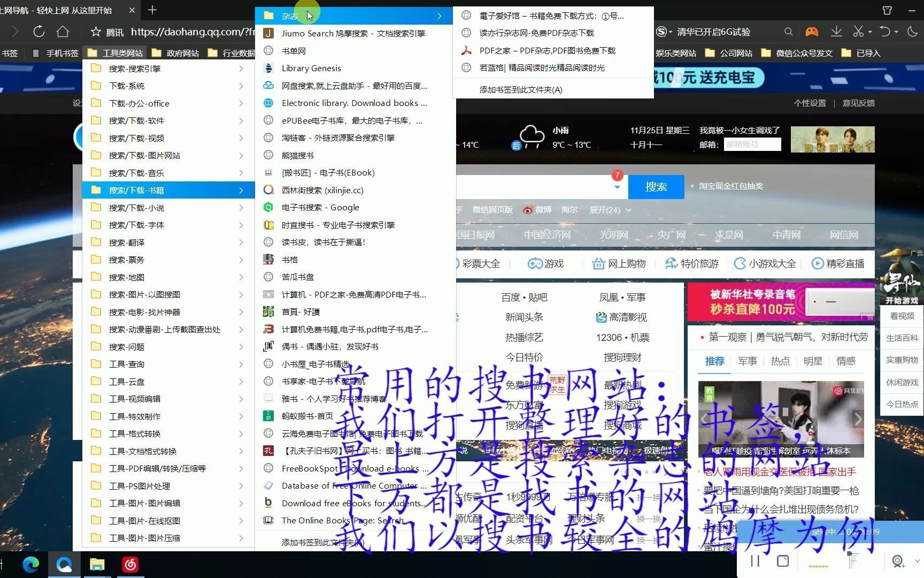Open Jiumo Search 鸠摩搜索 bookmark

tap(355, 33)
